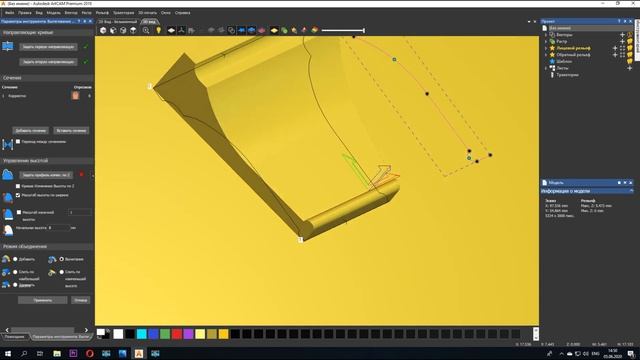Click the Применить button
The height and width of the screenshot is (360, 640).
pyautogui.click(x=42, y=300)
